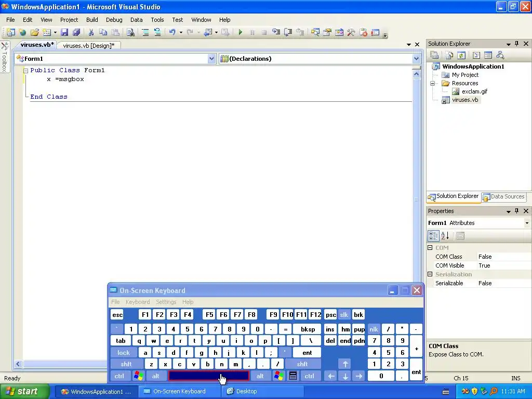Click the New Project toolbar icon
The width and height of the screenshot is (532, 399).
pos(11,32)
